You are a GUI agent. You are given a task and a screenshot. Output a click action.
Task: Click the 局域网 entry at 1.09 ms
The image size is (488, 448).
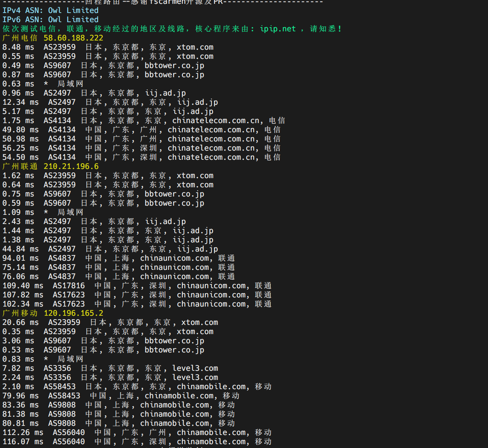[70, 212]
